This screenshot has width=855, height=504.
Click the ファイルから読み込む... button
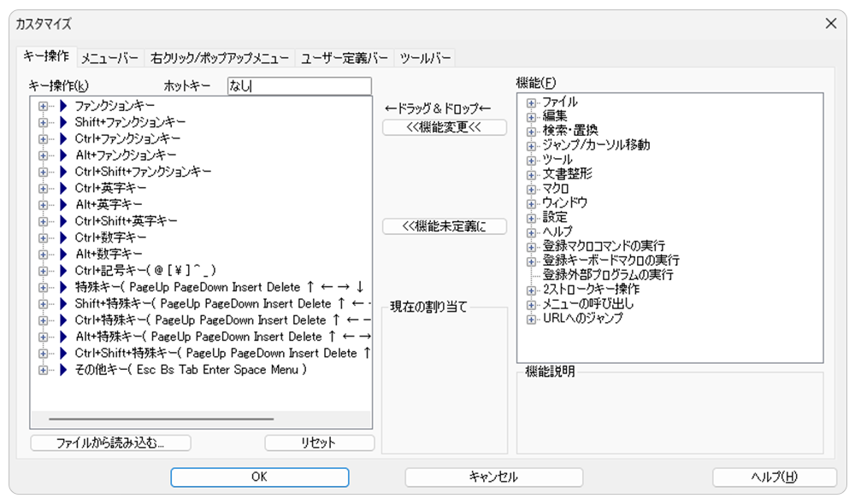tap(110, 442)
